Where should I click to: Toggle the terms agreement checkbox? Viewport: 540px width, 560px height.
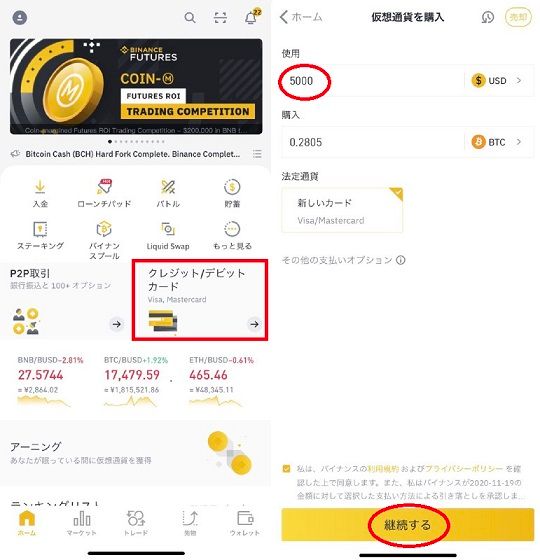click(x=286, y=468)
